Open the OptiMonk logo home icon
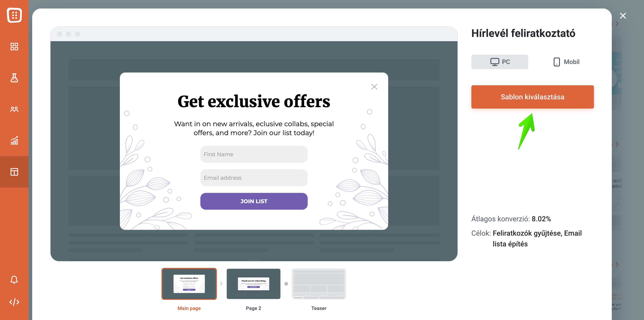The width and height of the screenshot is (644, 320). (14, 15)
